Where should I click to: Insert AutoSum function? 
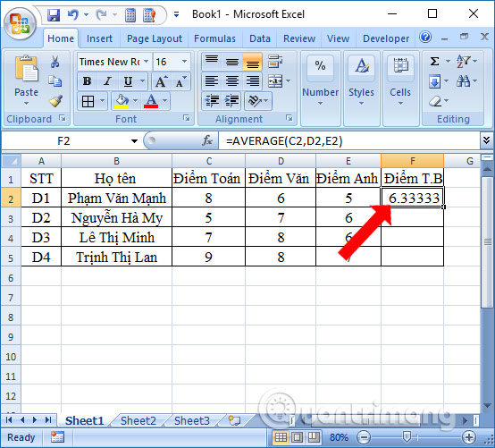coord(435,61)
